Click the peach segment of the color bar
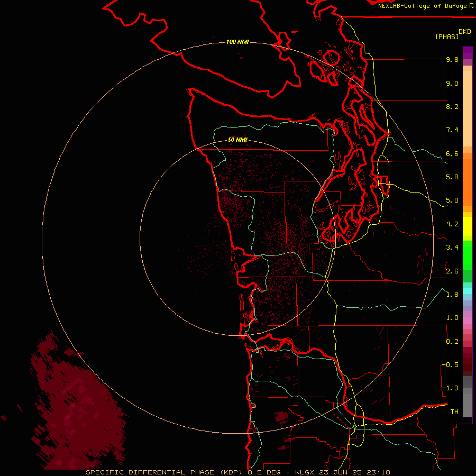 (467, 109)
